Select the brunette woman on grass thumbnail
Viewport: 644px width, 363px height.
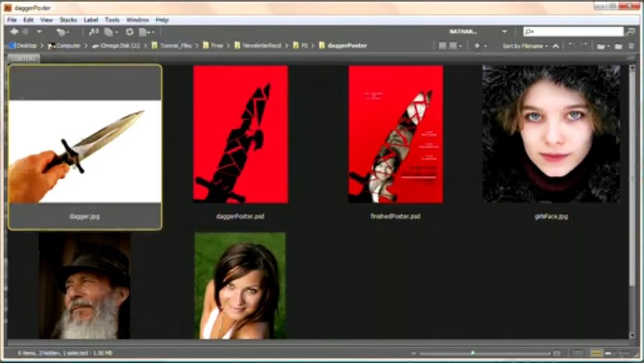pyautogui.click(x=240, y=285)
